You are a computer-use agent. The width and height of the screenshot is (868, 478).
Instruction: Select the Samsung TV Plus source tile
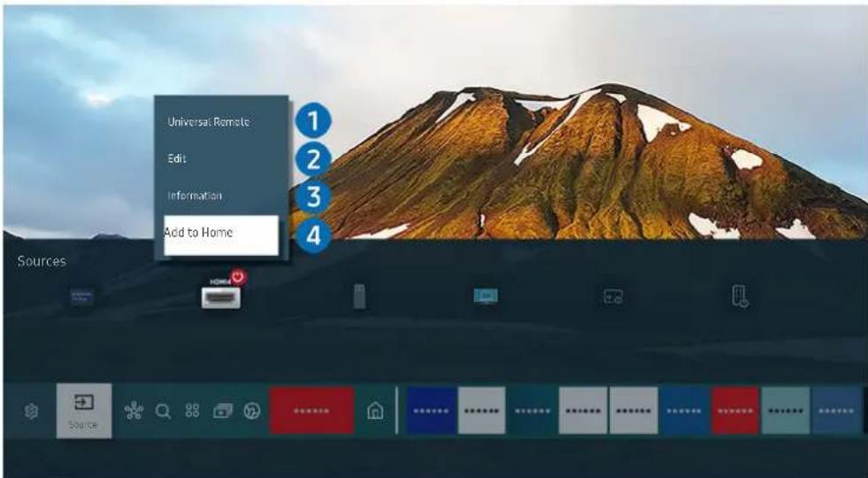click(x=82, y=297)
